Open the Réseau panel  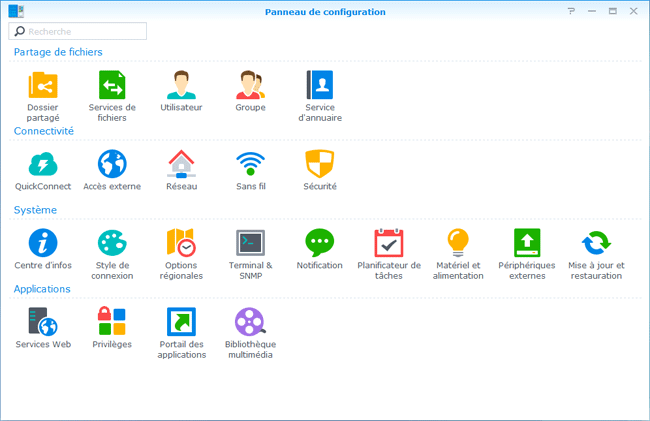tap(181, 163)
